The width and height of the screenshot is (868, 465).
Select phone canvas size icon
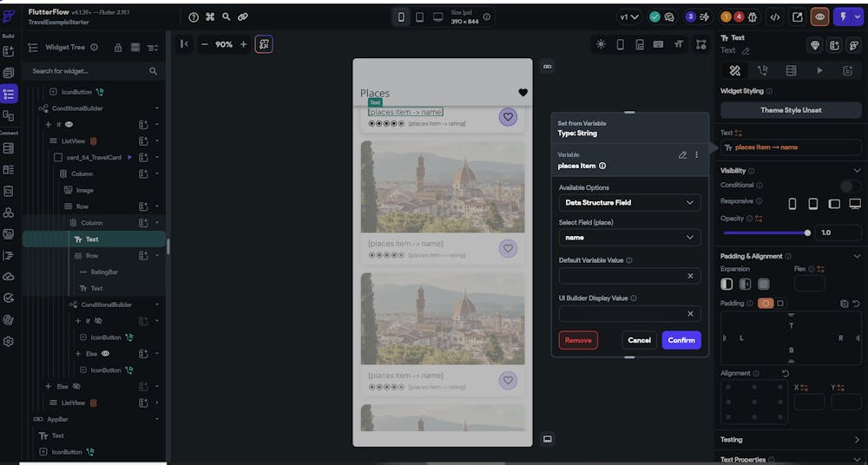pos(401,17)
